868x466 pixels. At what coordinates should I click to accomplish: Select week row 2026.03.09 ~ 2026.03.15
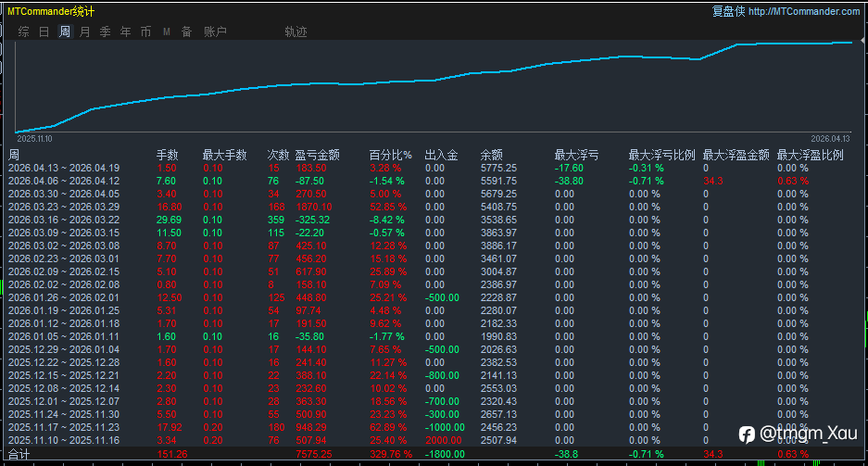(434, 233)
